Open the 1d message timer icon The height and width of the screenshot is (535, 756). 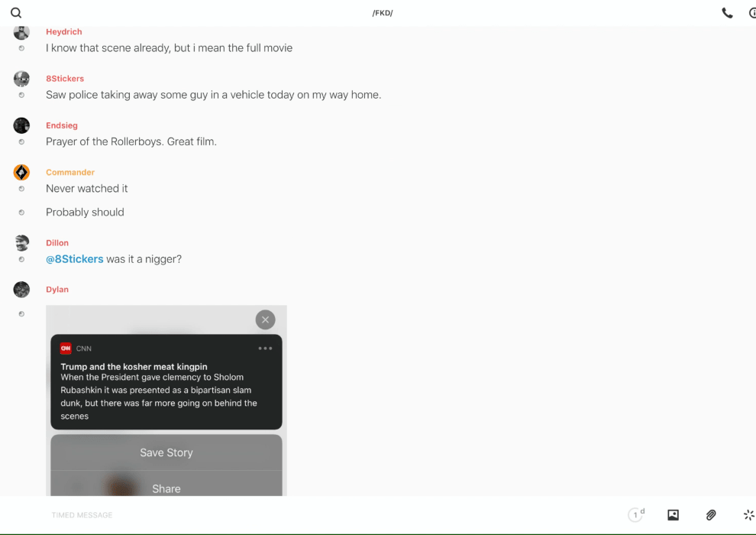point(636,514)
